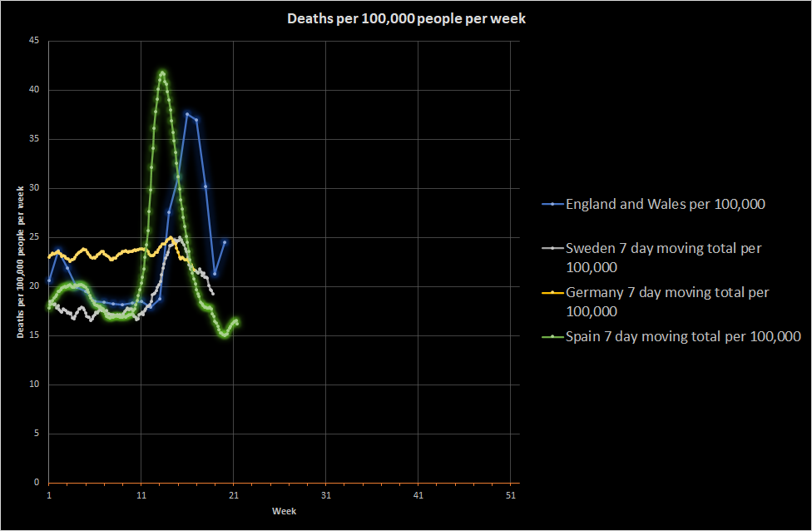Click the x-axis week label 11

(141, 496)
